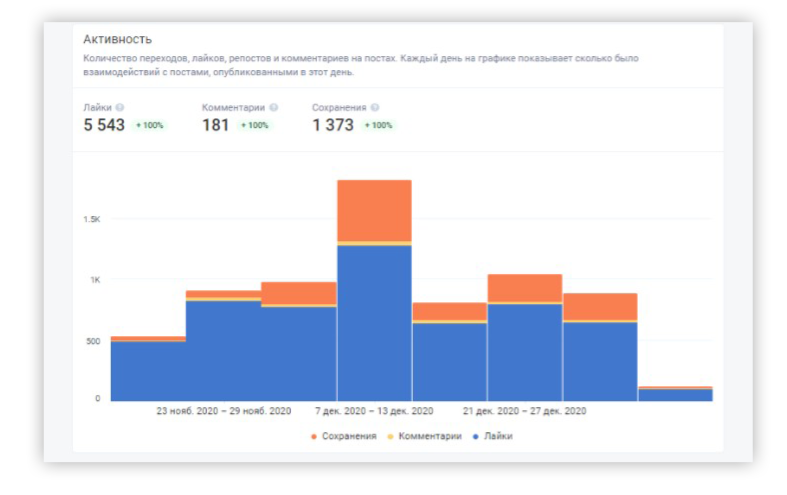Click the orange segment of the tallest bar

(x=374, y=211)
